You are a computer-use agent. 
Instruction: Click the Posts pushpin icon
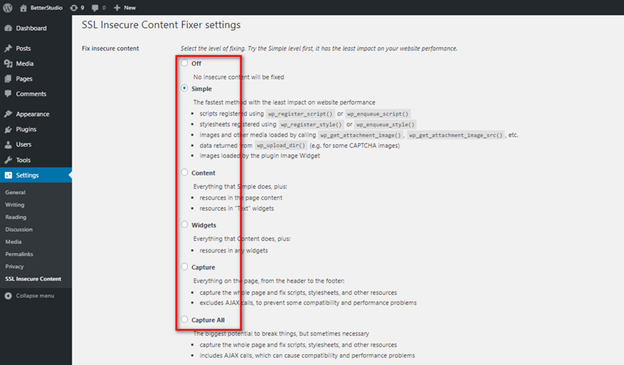8,48
